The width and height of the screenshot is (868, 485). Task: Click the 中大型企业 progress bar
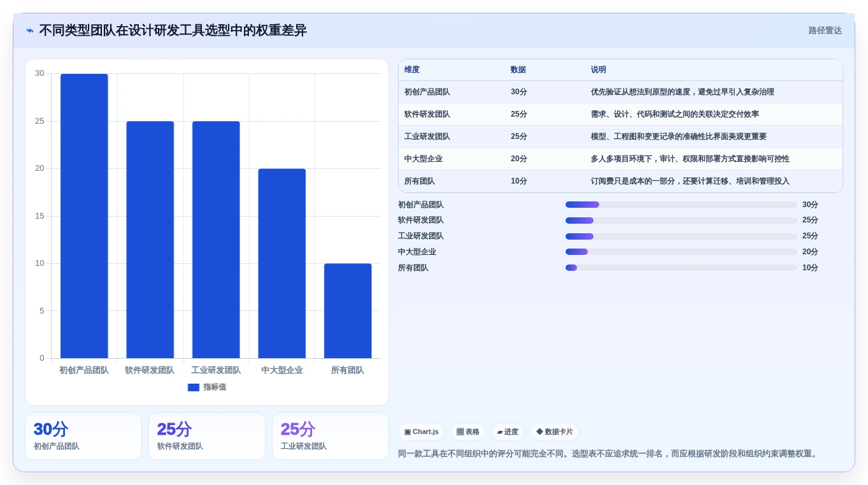[x=681, y=252]
